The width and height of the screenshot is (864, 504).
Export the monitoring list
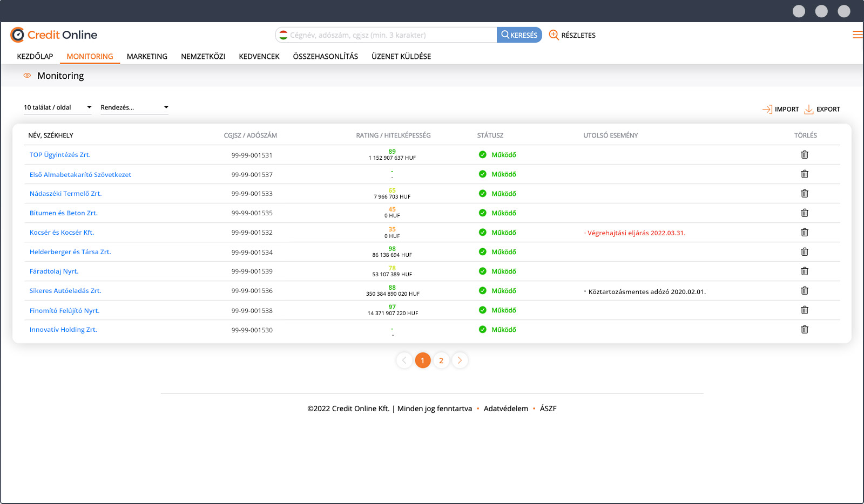pos(822,108)
